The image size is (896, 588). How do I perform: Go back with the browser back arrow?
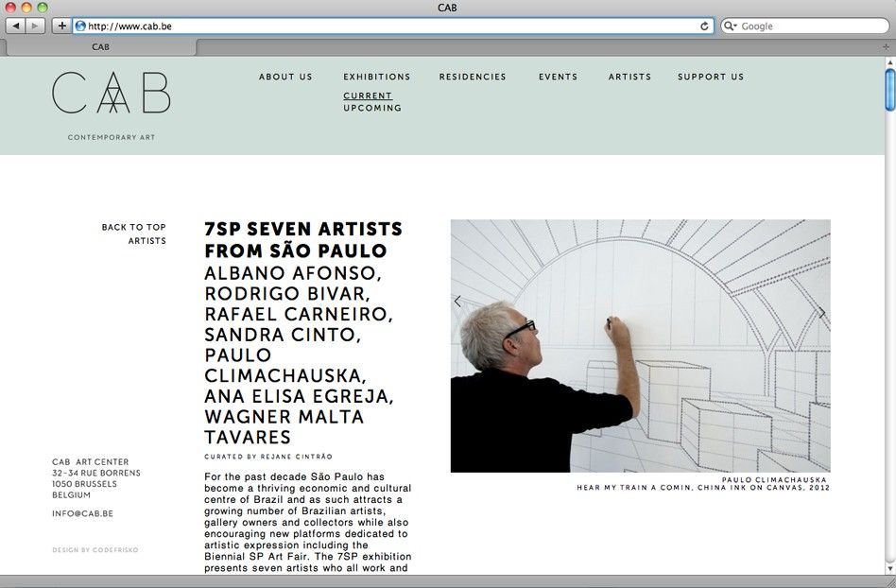(x=15, y=26)
